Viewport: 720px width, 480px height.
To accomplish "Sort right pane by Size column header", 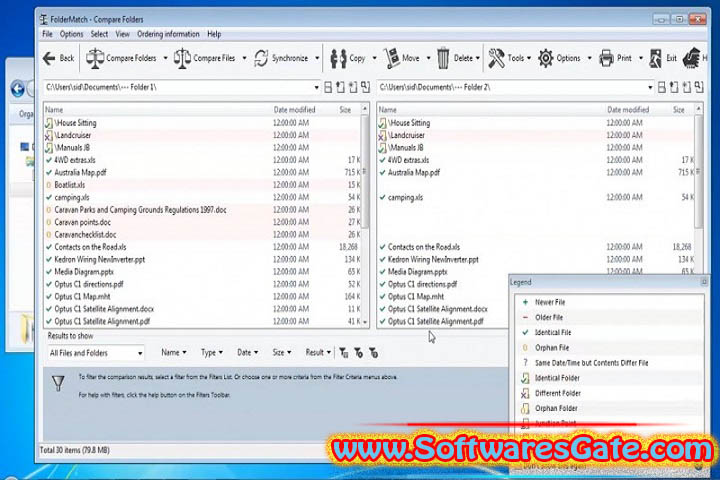I will [x=679, y=110].
